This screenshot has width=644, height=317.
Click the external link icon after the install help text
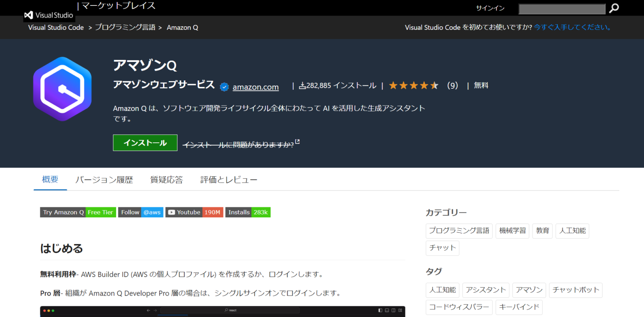[298, 142]
